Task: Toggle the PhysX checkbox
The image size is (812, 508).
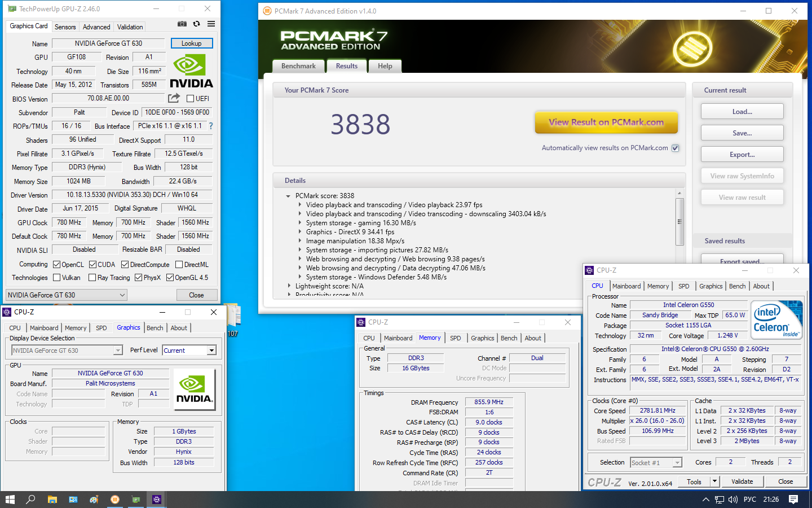Action: [x=138, y=278]
